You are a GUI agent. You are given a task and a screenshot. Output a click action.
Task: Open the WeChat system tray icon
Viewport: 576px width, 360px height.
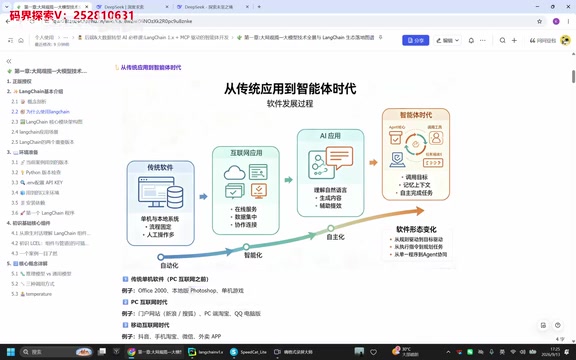tap(470, 352)
